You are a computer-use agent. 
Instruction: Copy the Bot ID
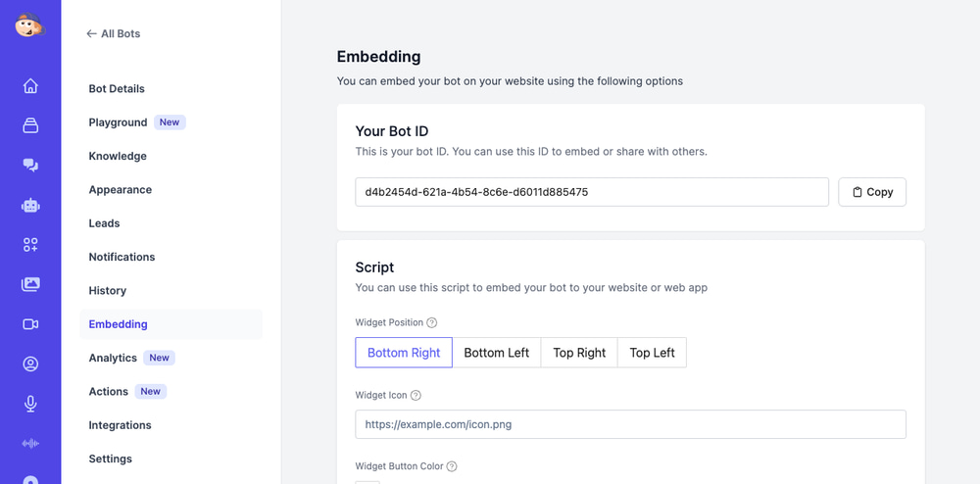pos(872,192)
